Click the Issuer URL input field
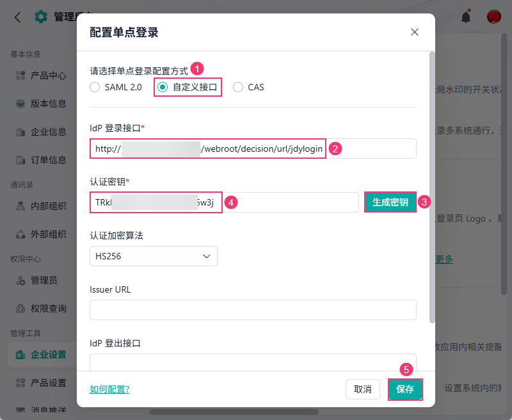The width and height of the screenshot is (512, 420). click(253, 310)
